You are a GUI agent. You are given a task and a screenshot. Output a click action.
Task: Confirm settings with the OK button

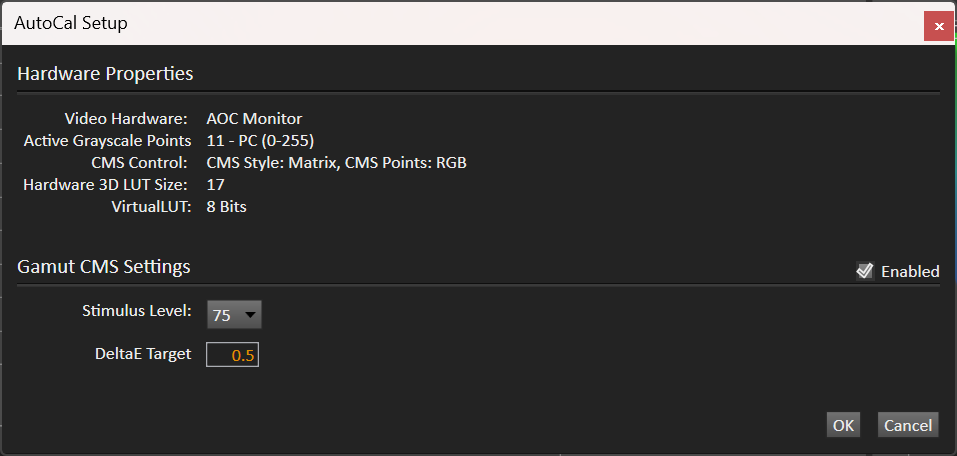843,425
